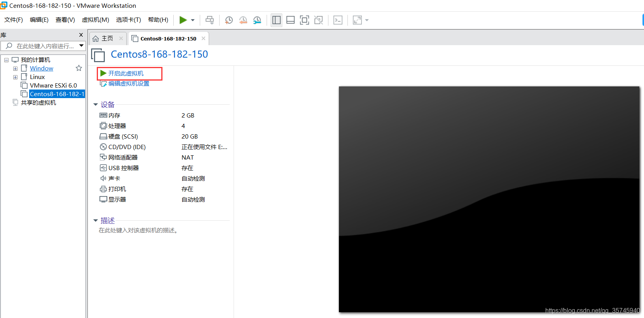Select Centos8-168-182-1 in library tree

point(57,94)
